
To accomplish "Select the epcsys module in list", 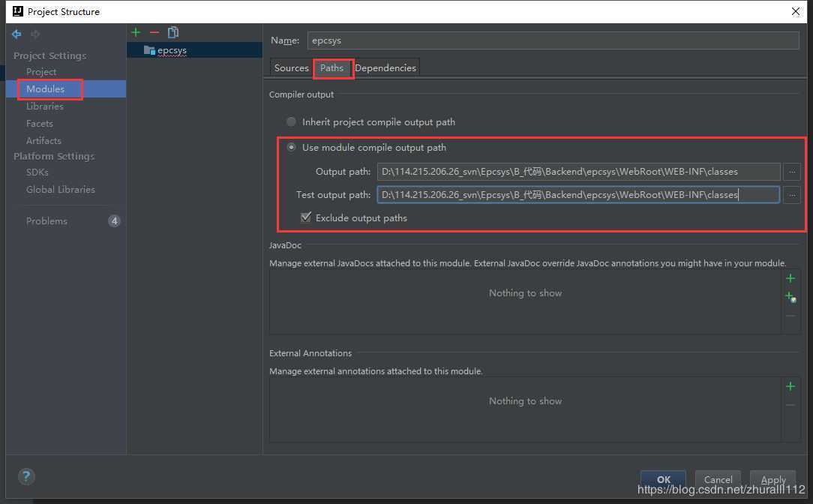I will point(194,49).
